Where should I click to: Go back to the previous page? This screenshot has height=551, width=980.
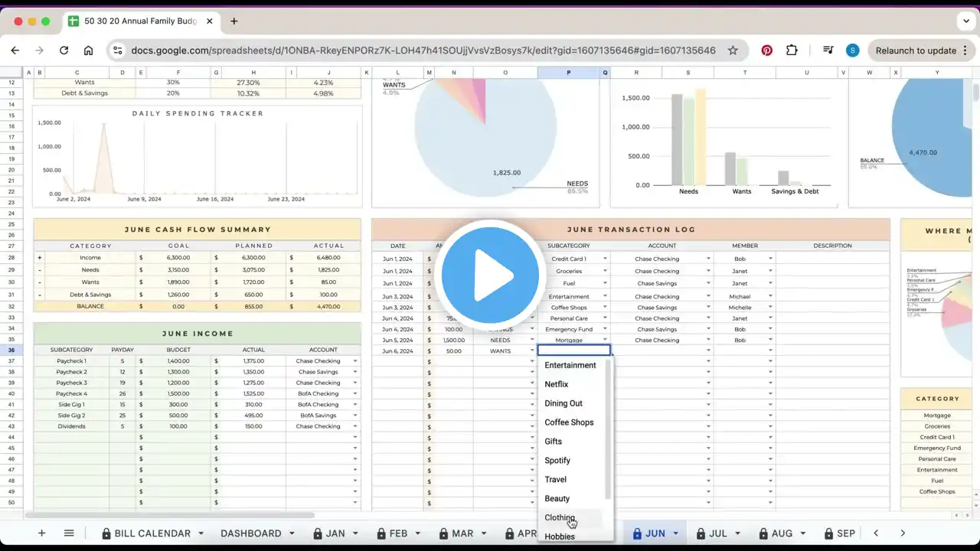[x=15, y=51]
